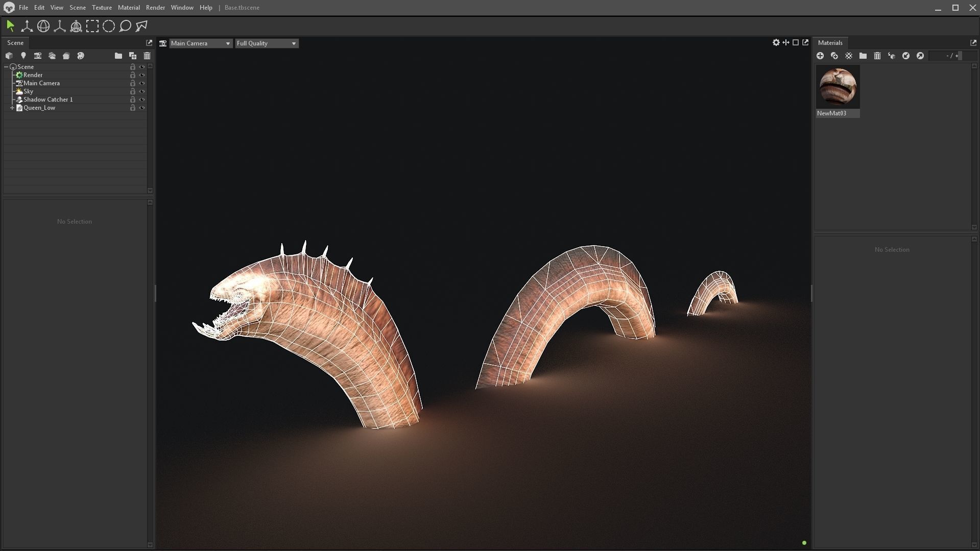Screen dimensions: 980x551
Task: Expand the Queen_Low tree node
Action: pyautogui.click(x=12, y=108)
